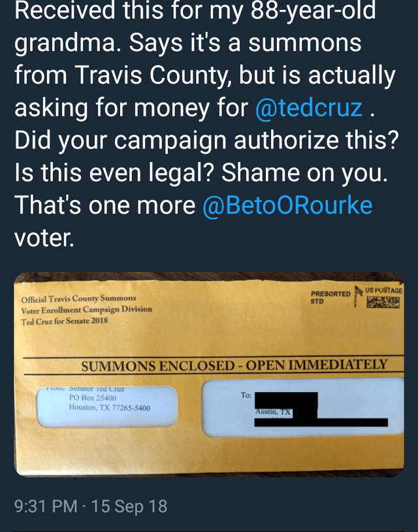418x532 pixels.
Task: Click "Ted Cruz for Senate 2018" line
Action: 65,320
